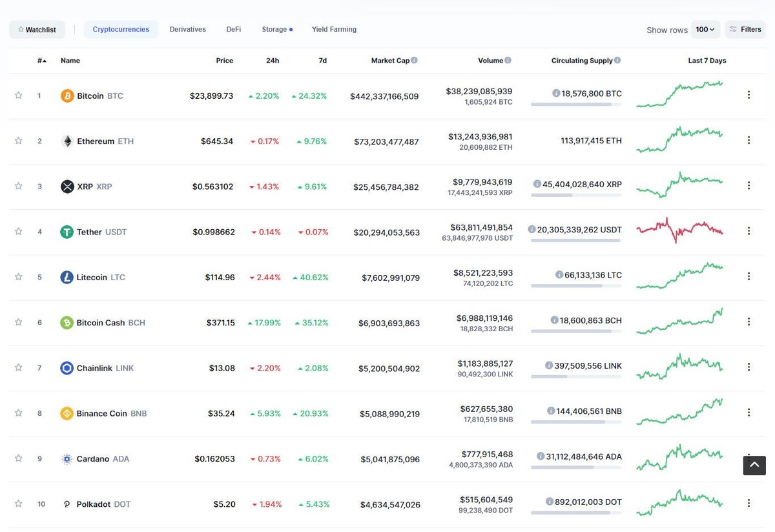Click the Bitcoin BTC logo icon
Image resolution: width=775 pixels, height=532 pixels.
68,95
